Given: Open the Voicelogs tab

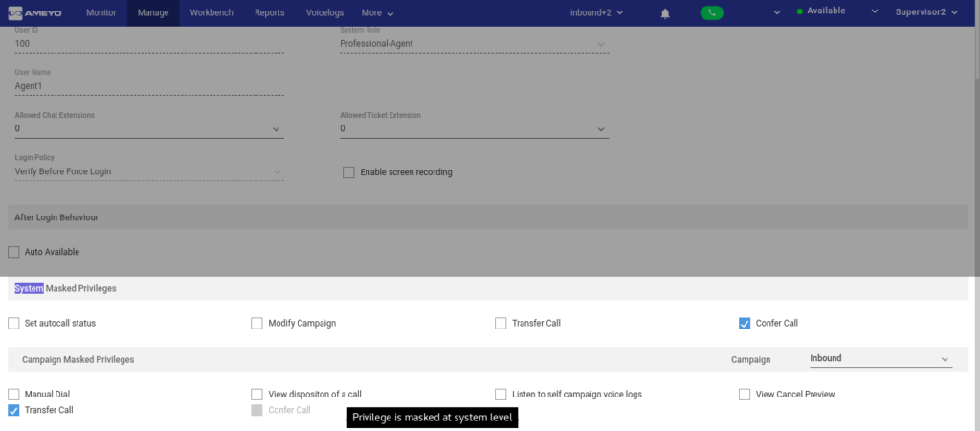Looking at the screenshot, I should [324, 12].
